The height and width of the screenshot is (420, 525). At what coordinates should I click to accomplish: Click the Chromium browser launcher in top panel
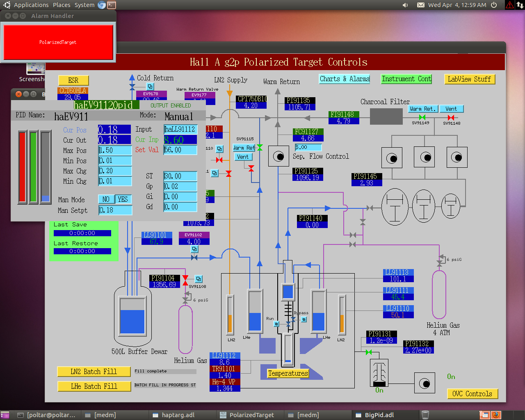(102, 5)
